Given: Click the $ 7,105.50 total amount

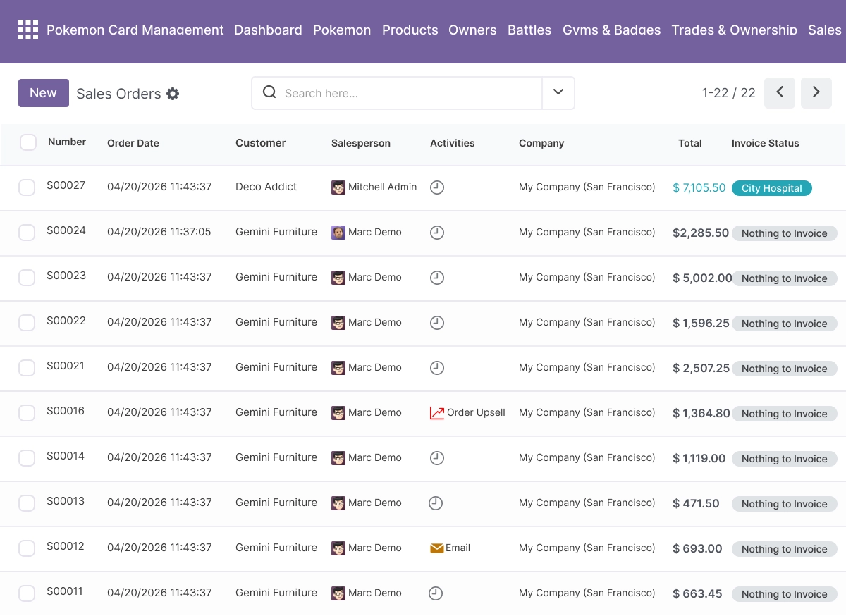Looking at the screenshot, I should pyautogui.click(x=699, y=187).
